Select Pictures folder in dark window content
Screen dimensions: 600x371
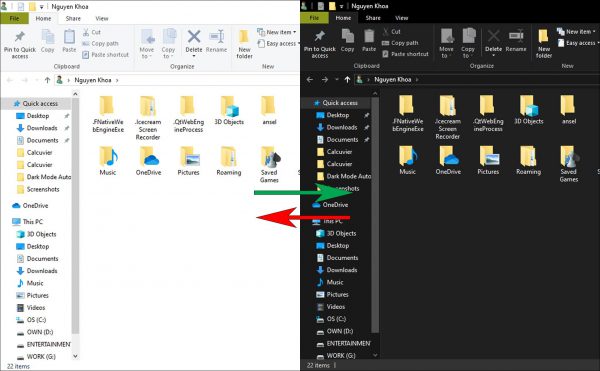click(488, 160)
